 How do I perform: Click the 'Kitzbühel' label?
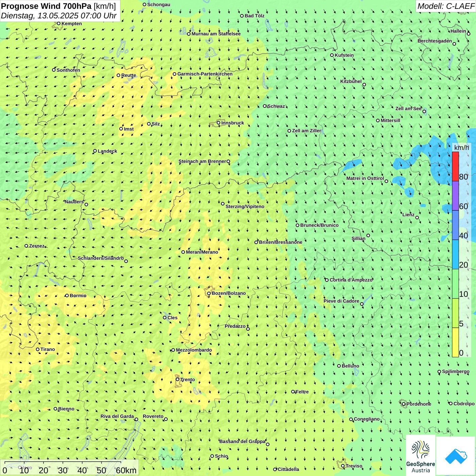[x=351, y=81]
